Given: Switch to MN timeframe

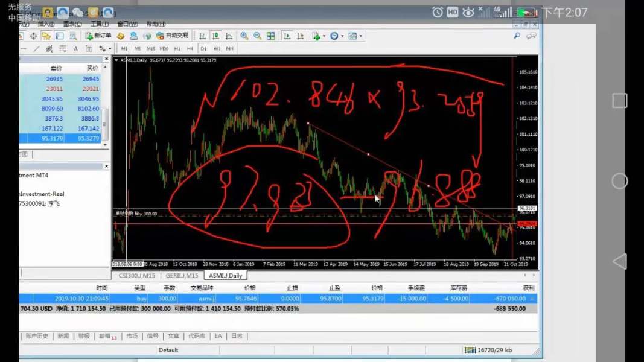Looking at the screenshot, I should tap(229, 49).
